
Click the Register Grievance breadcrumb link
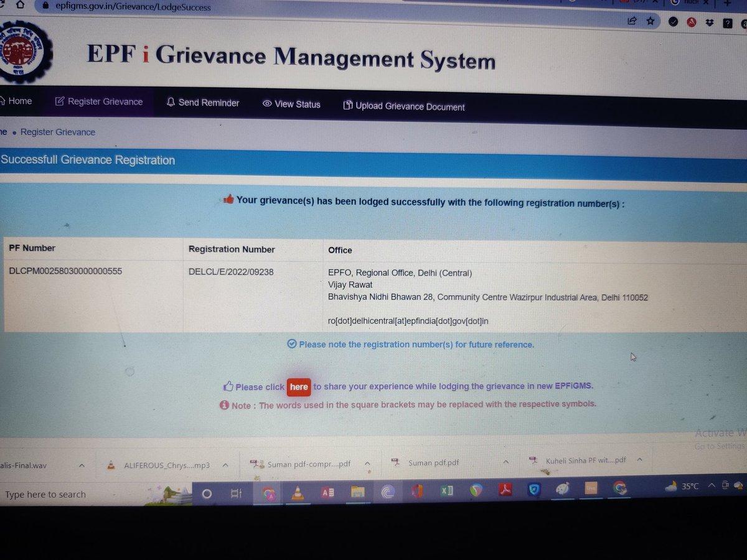(58, 132)
